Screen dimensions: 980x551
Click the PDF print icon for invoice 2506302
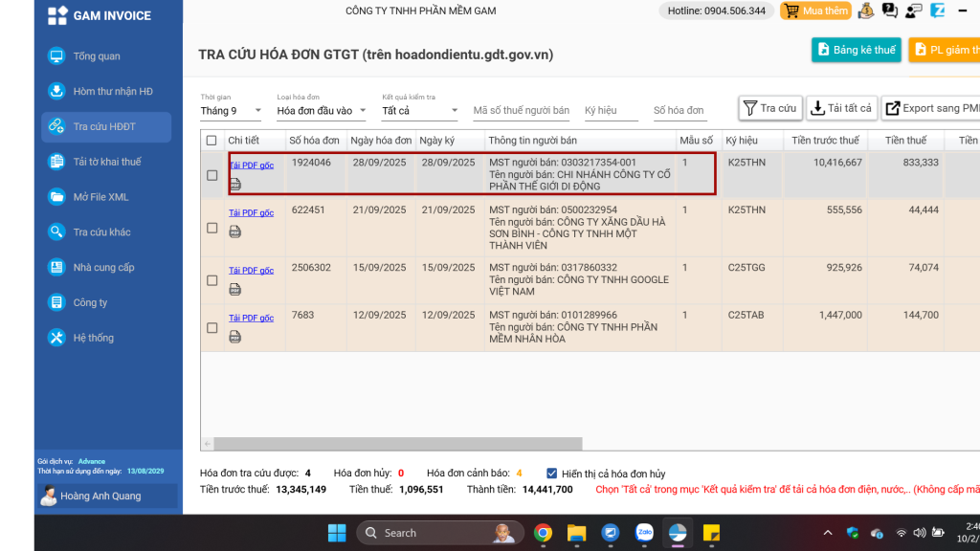tap(234, 289)
